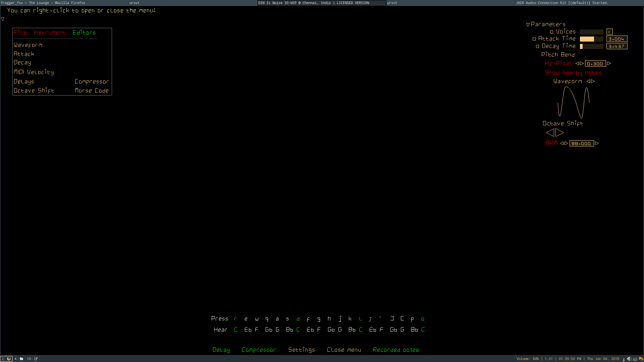Open the Decay editor entry
The image size is (644, 362).
(22, 63)
